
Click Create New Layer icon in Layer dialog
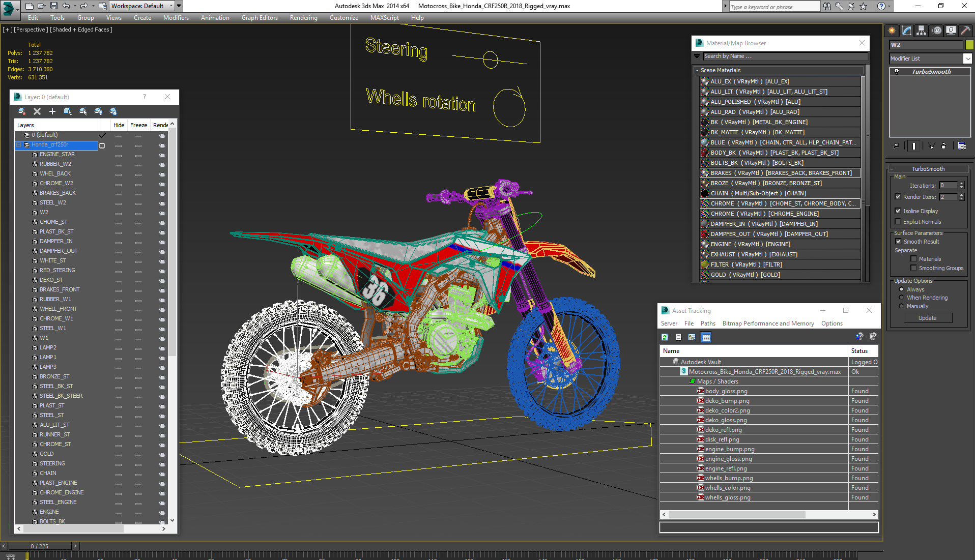pyautogui.click(x=21, y=111)
